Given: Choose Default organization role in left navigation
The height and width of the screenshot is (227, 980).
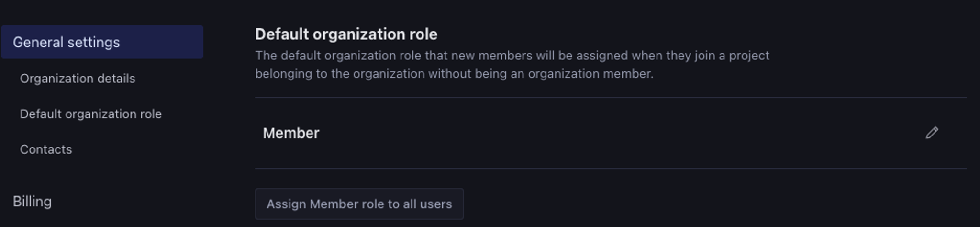Looking at the screenshot, I should pyautogui.click(x=91, y=114).
